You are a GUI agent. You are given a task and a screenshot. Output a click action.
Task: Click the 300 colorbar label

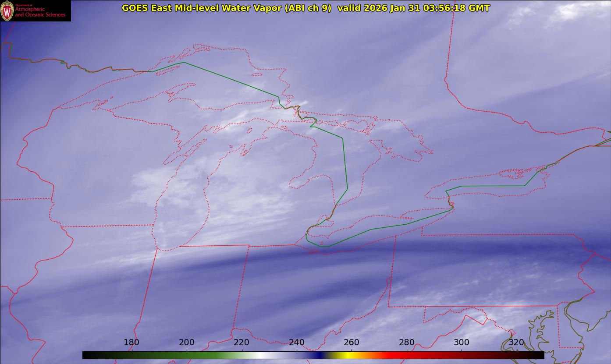[462, 342]
